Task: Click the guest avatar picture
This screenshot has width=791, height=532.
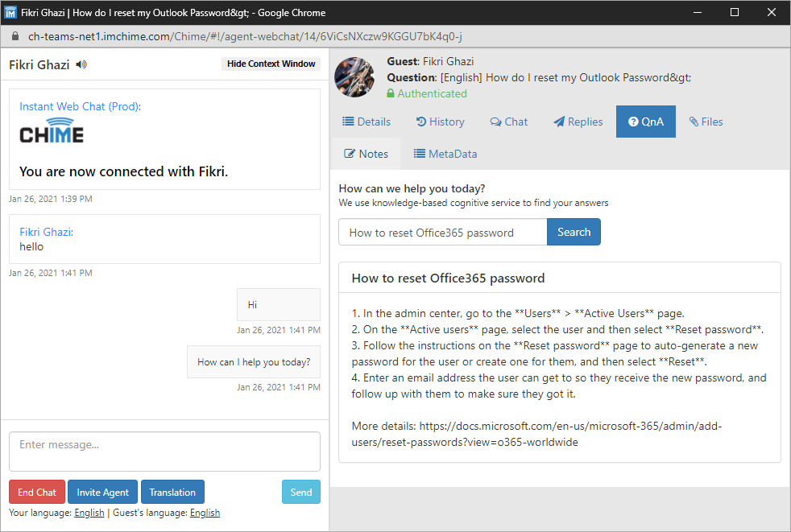Action: pyautogui.click(x=354, y=77)
